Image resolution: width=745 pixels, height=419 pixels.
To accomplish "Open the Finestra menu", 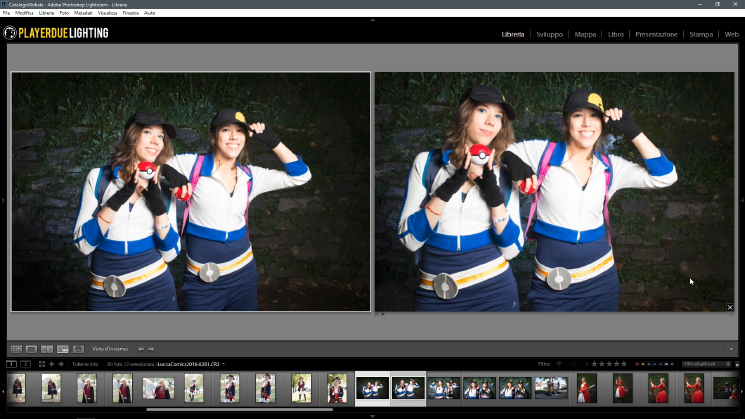I will (131, 13).
